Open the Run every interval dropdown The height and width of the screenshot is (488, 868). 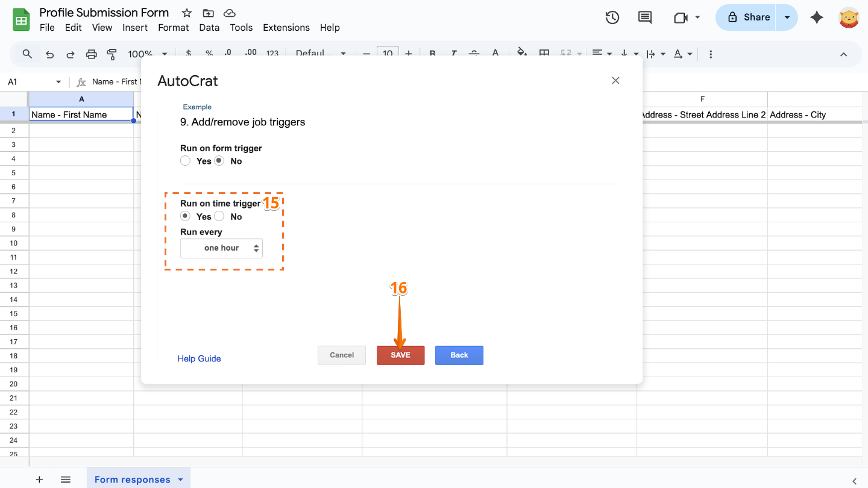pos(221,248)
